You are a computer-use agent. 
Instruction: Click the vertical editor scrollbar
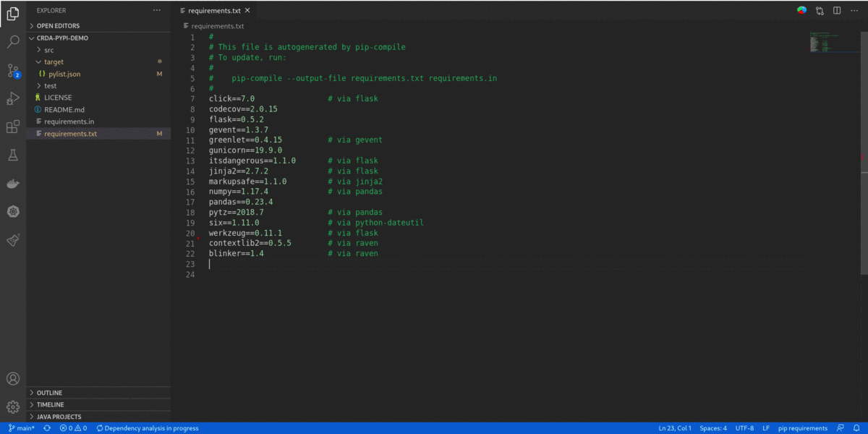pos(864,152)
